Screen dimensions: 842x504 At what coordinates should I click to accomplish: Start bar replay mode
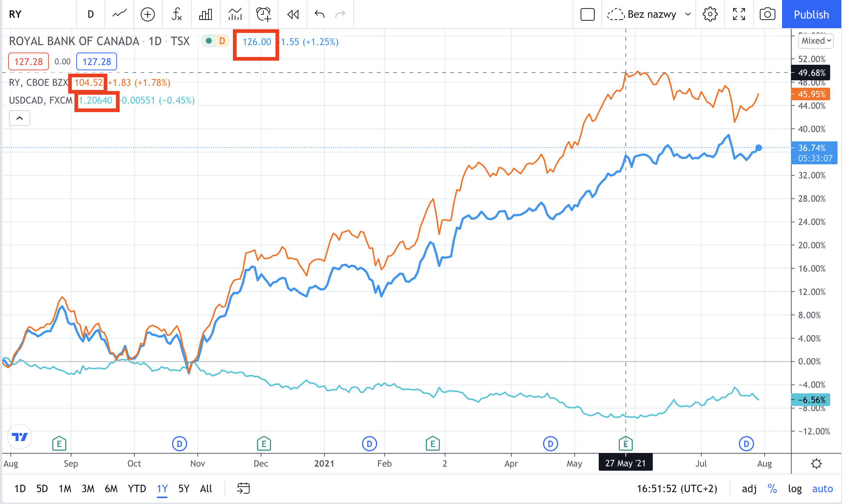click(293, 14)
